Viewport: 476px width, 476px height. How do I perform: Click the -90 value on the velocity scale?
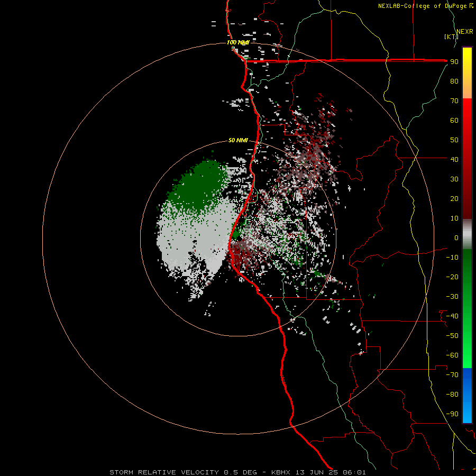pos(452,414)
